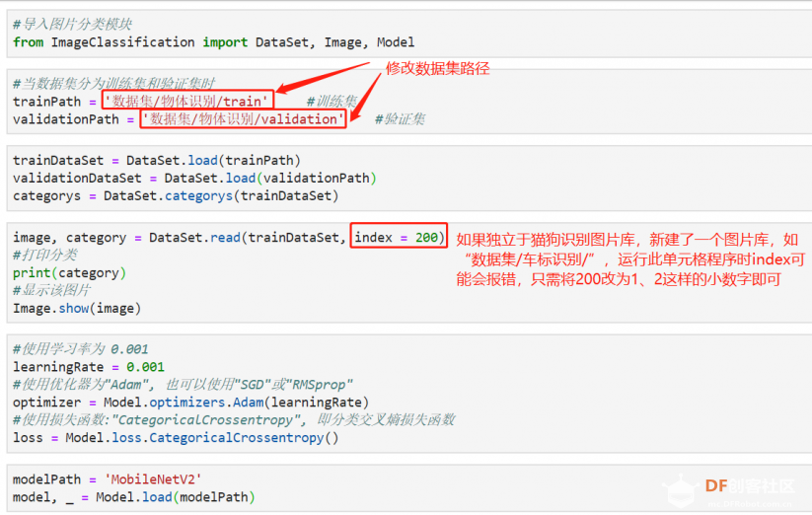Click the trainPath string '数据集/物体识别/train'
Viewport: 812px width, 515px height.
click(x=187, y=101)
